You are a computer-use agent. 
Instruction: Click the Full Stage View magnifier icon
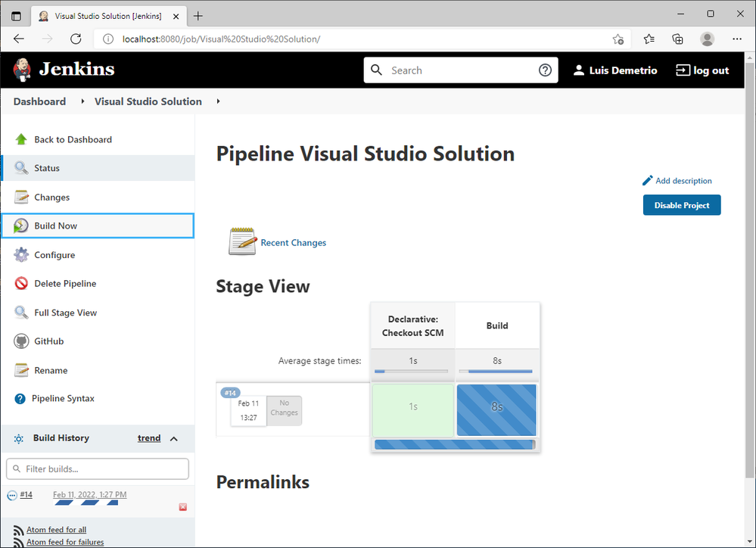click(x=21, y=312)
